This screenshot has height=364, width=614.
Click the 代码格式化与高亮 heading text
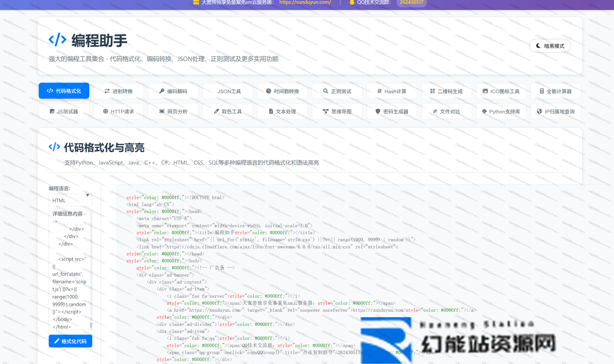(x=104, y=148)
